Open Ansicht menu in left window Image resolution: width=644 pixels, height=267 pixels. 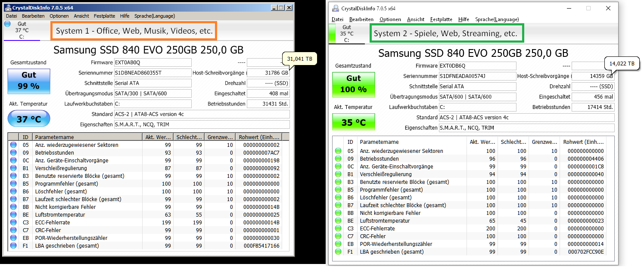pyautogui.click(x=81, y=16)
